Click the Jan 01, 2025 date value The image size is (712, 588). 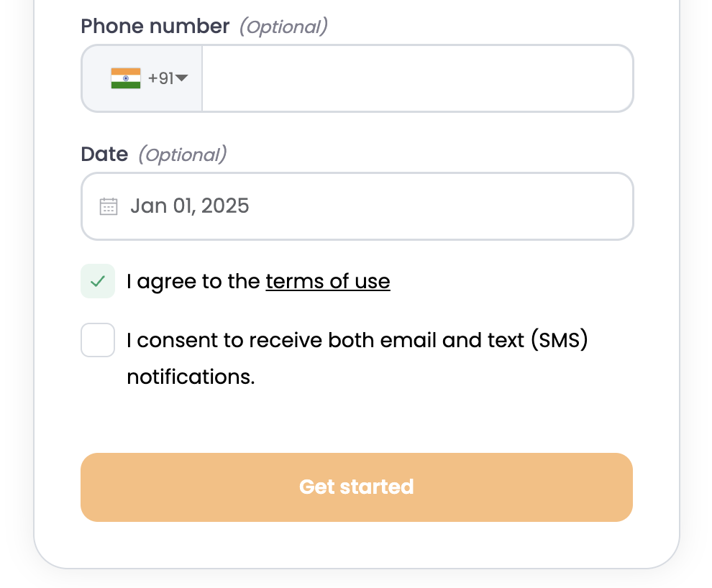[189, 206]
